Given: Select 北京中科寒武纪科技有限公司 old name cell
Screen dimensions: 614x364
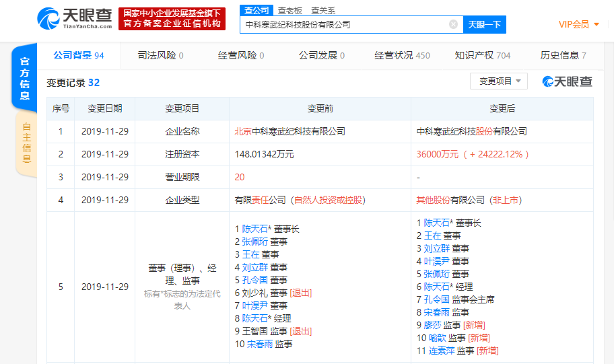Looking at the screenshot, I should coord(320,131).
